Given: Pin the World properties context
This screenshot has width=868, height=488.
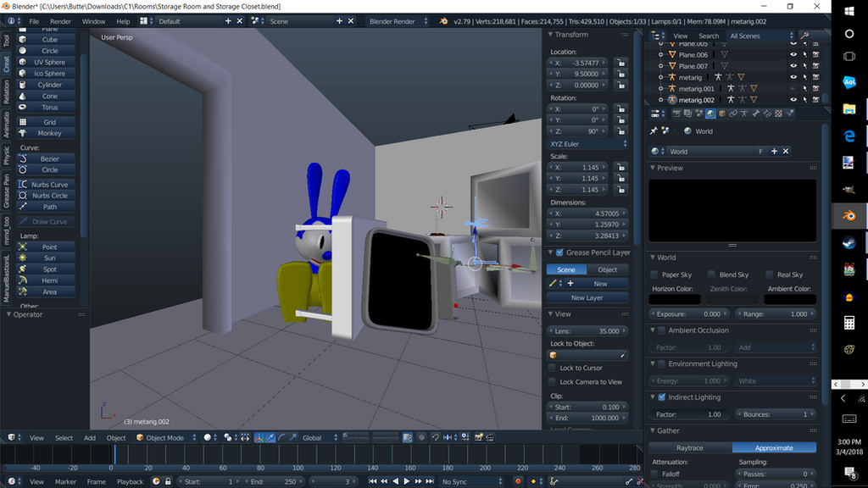Looking at the screenshot, I should [654, 131].
